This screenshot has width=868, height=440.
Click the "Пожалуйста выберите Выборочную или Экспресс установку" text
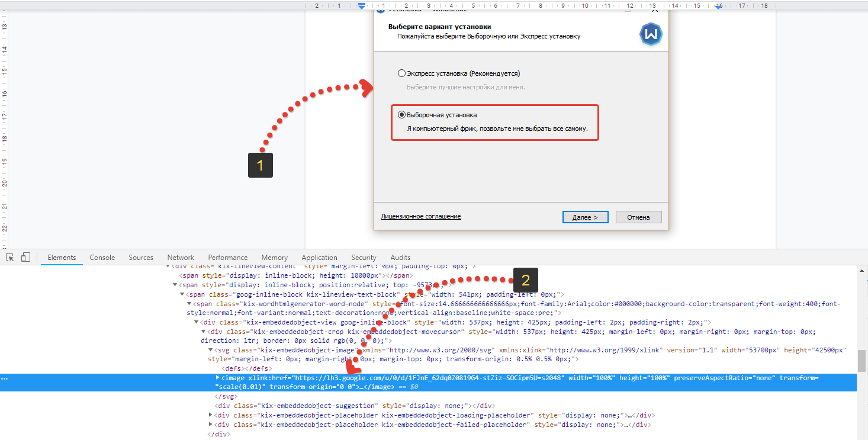click(488, 36)
